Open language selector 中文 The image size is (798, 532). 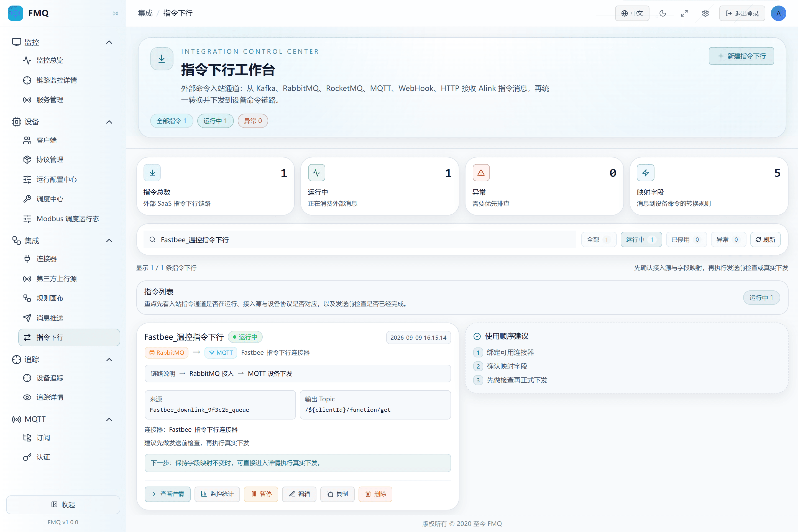(x=632, y=13)
